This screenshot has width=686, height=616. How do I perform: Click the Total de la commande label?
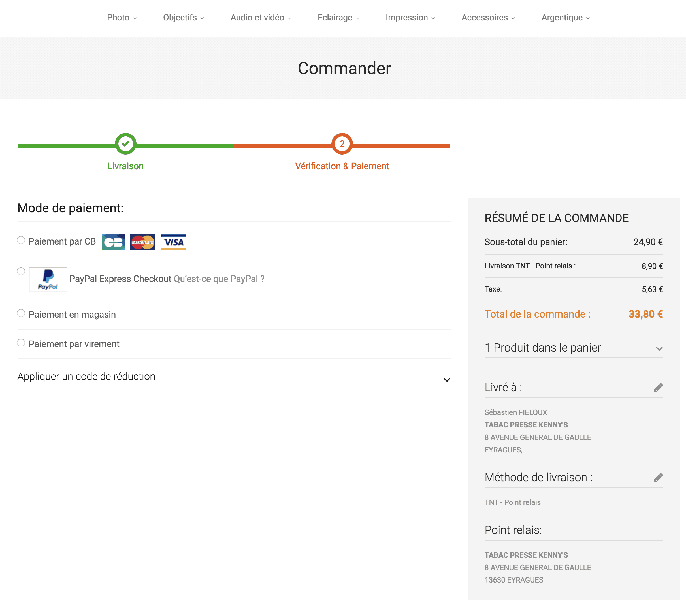(x=537, y=315)
